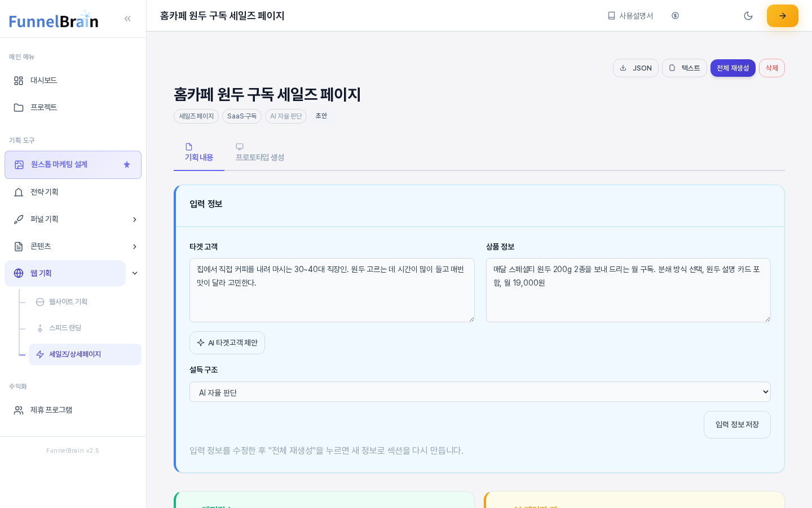
Task: Expand the 퍼널 기획 submenu chevron
Action: (x=135, y=220)
